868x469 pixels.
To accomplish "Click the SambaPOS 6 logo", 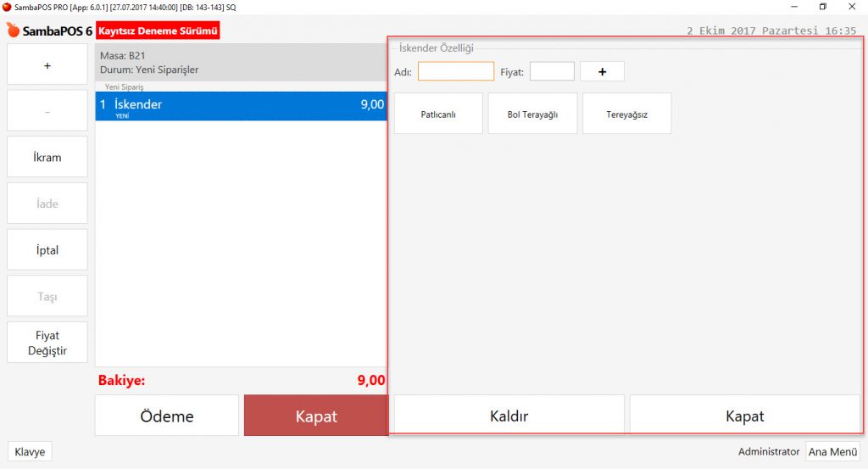I will pyautogui.click(x=49, y=31).
